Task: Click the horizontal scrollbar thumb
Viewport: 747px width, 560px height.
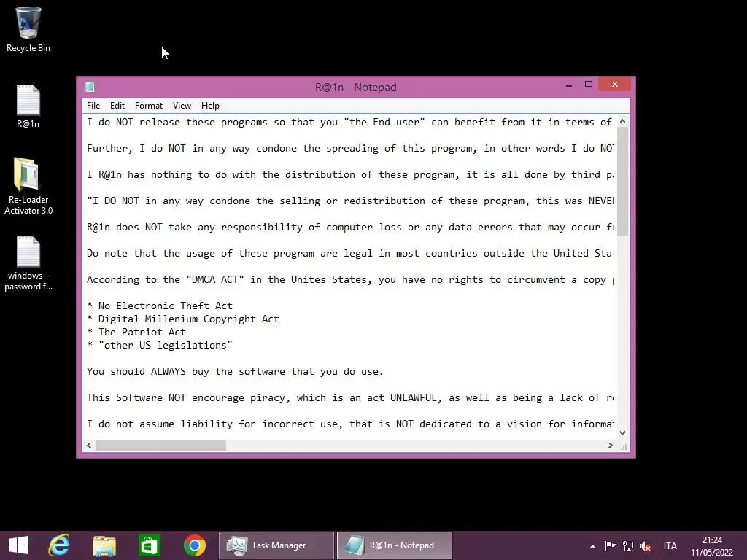Action: (x=160, y=446)
